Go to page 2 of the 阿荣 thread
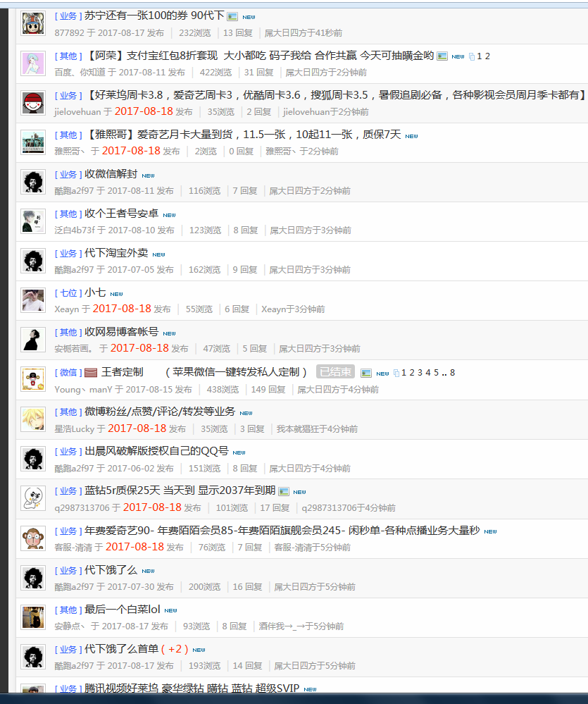 coord(487,56)
